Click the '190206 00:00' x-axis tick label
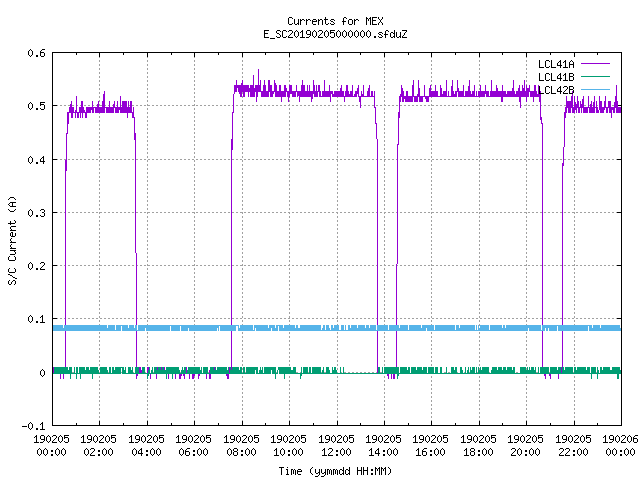Image resolution: width=640 pixels, height=480 pixels. tap(620, 446)
